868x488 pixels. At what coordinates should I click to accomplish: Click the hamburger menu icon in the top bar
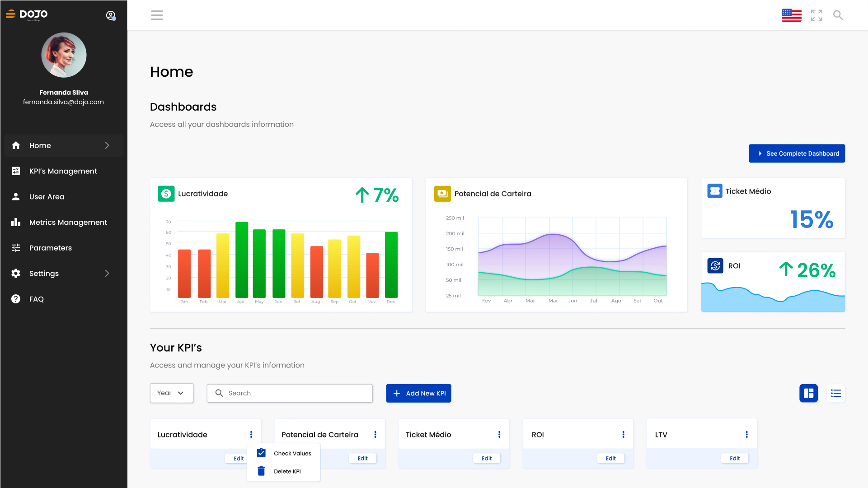[x=157, y=15]
